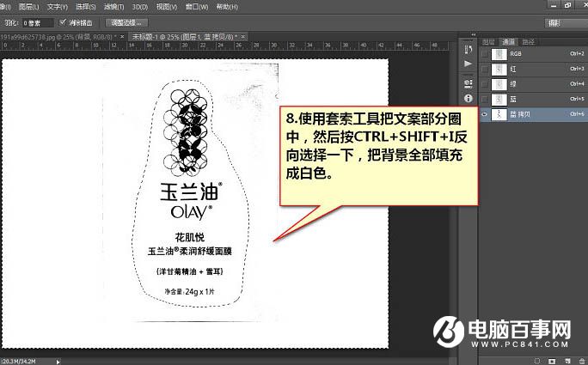Screen dimensions: 588x365
Task: Switch to the 通道 panel tab
Action: pyautogui.click(x=509, y=42)
